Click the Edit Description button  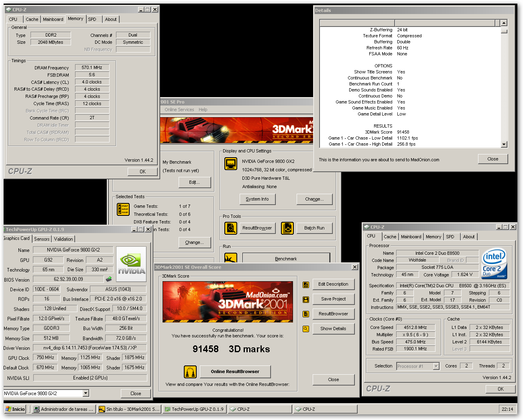(333, 284)
